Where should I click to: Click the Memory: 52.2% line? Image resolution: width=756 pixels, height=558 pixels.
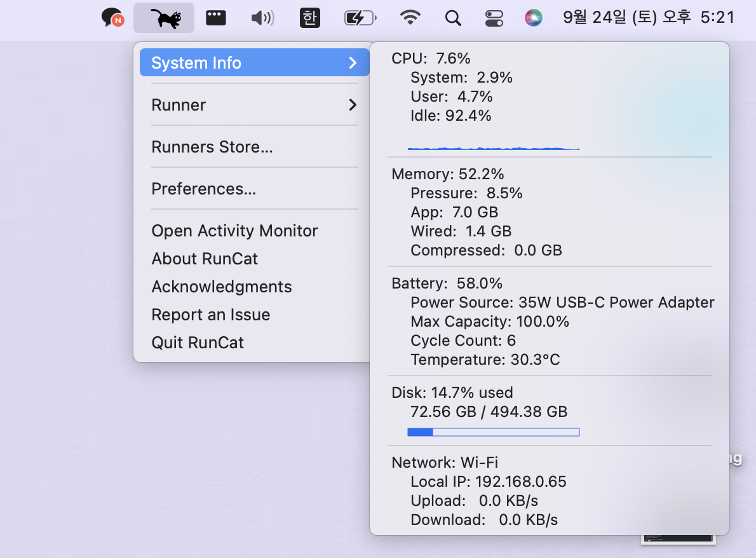pos(447,174)
